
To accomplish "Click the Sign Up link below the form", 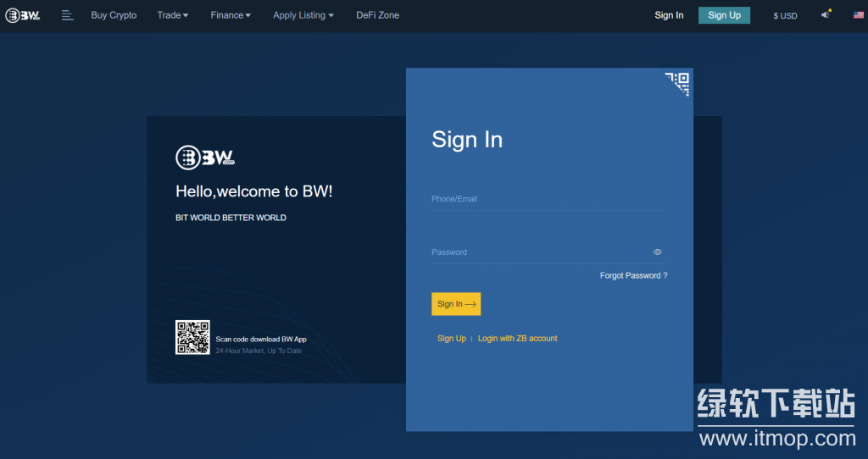I will (451, 339).
